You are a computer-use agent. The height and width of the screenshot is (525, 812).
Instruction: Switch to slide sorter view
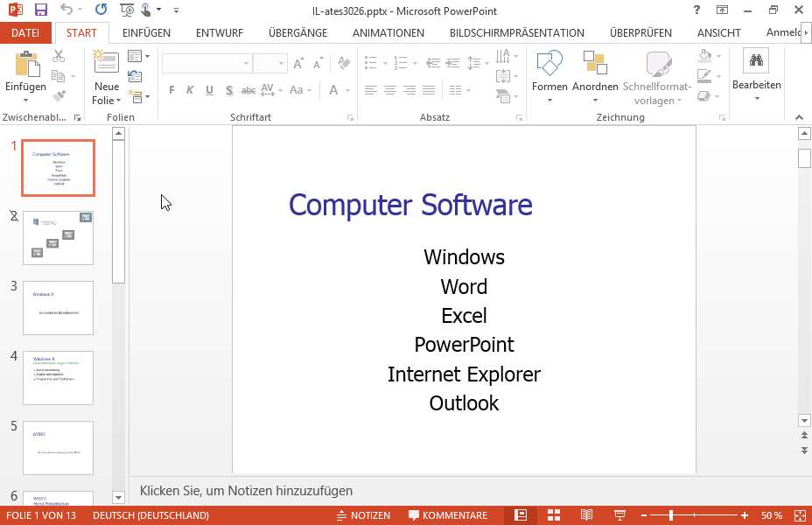pos(554,515)
